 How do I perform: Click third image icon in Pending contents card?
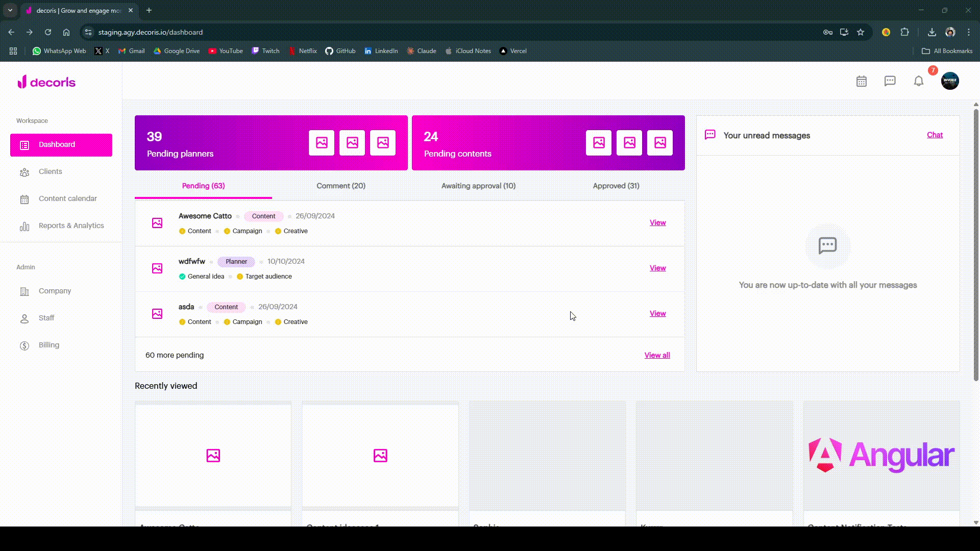660,143
